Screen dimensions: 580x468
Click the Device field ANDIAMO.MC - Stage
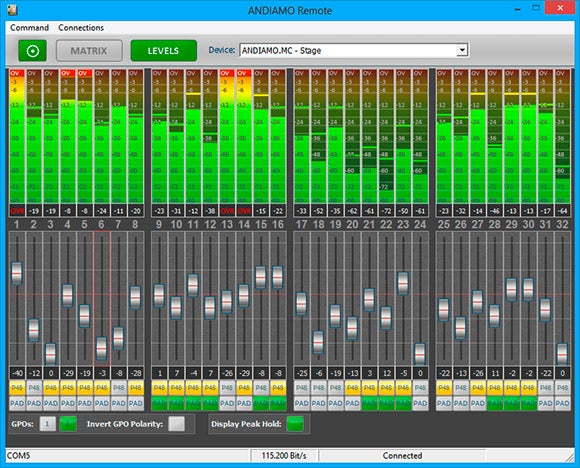[x=354, y=50]
